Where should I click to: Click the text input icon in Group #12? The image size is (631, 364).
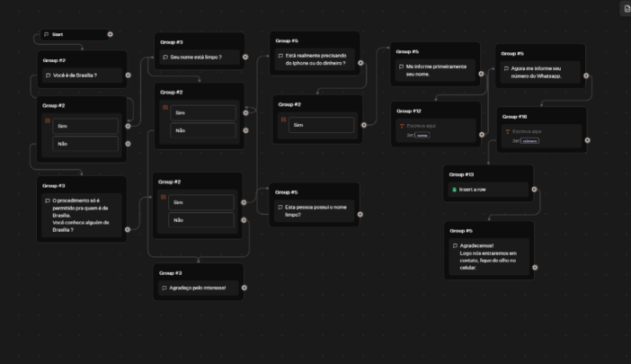coord(402,126)
